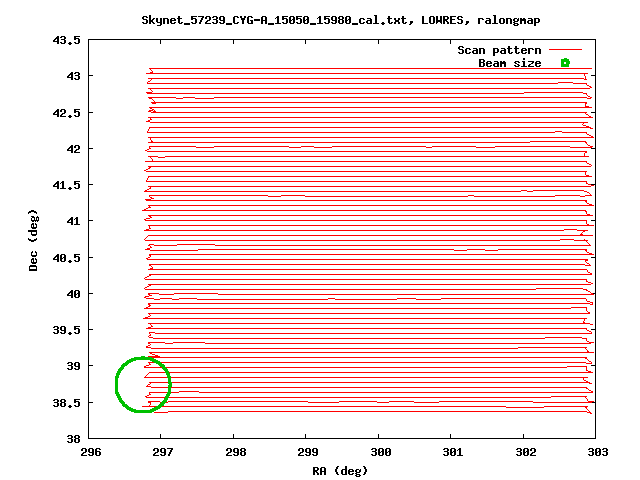640x480 pixels.
Task: Click the large green beam circle on plot
Action: (x=143, y=384)
